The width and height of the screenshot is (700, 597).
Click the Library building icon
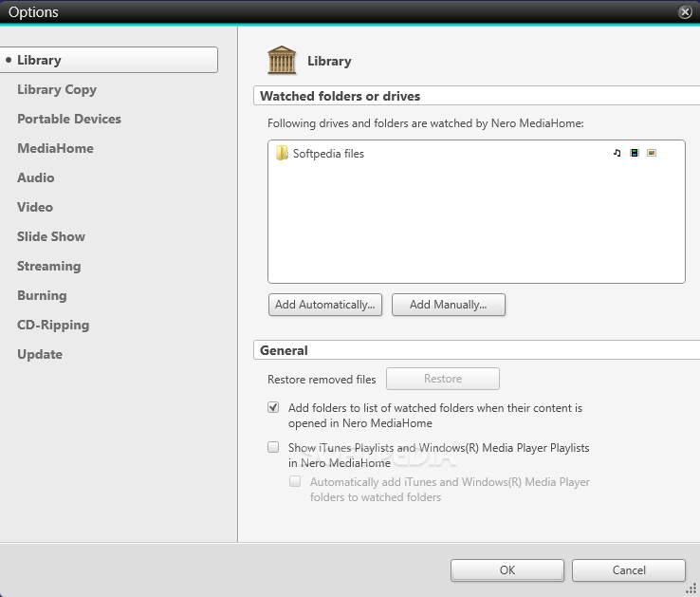coord(282,60)
